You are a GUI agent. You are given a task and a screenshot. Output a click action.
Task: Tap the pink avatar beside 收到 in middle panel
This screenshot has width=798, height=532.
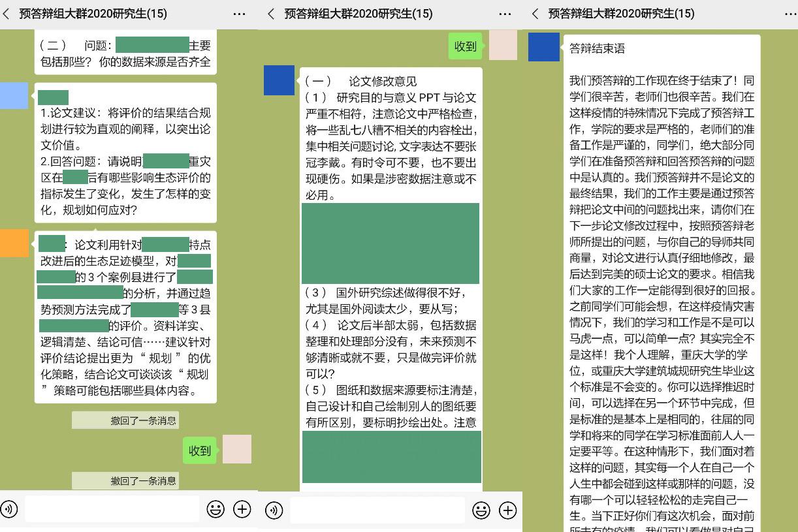(x=503, y=45)
